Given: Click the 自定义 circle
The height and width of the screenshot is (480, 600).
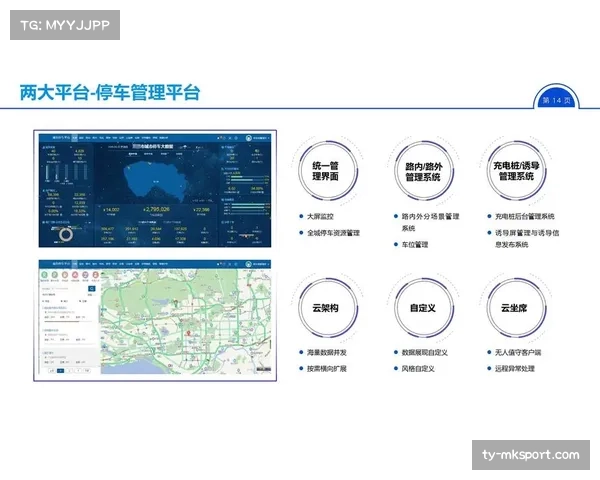Looking at the screenshot, I should click(x=424, y=308).
